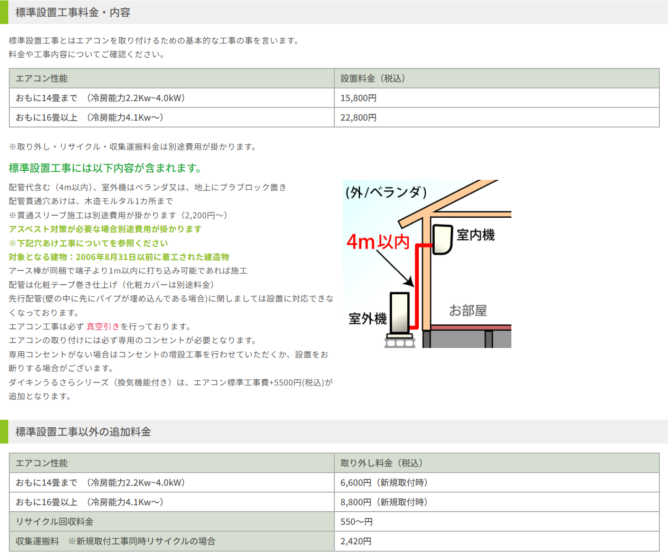The image size is (668, 559).
Task: Click the 2,420円 collection fee cell
Action: pyautogui.click(x=356, y=541)
